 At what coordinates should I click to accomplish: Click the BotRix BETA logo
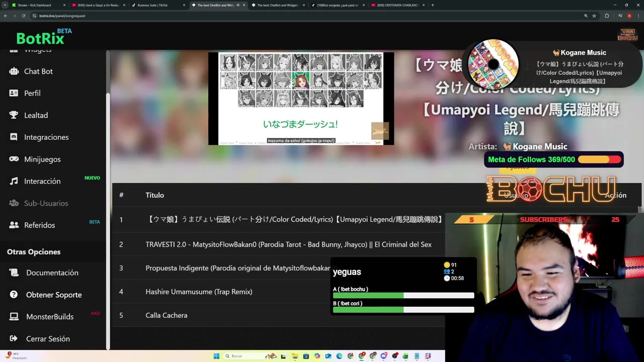tap(44, 37)
